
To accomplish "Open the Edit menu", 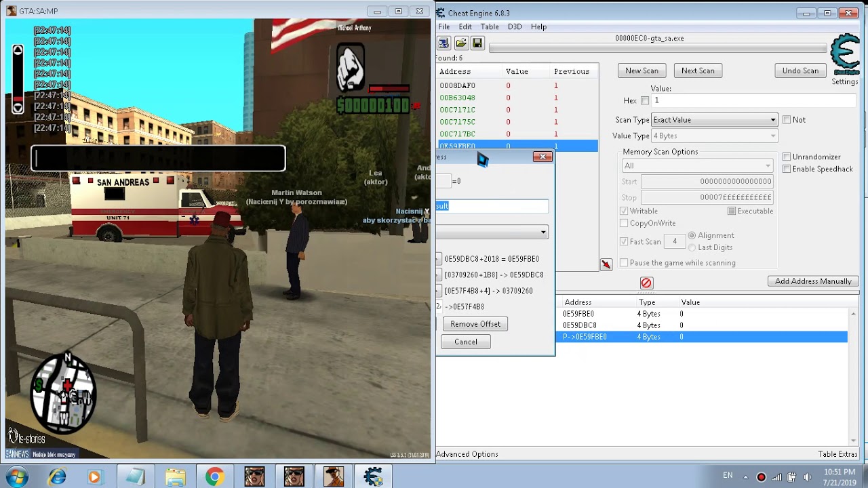I will point(465,26).
